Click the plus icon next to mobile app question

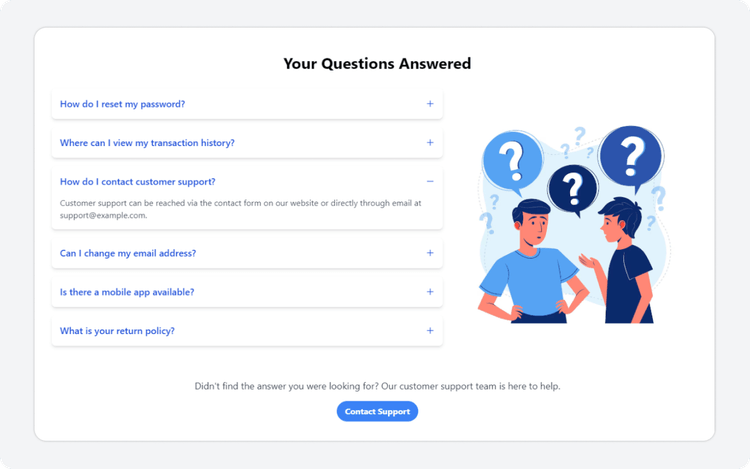click(430, 292)
